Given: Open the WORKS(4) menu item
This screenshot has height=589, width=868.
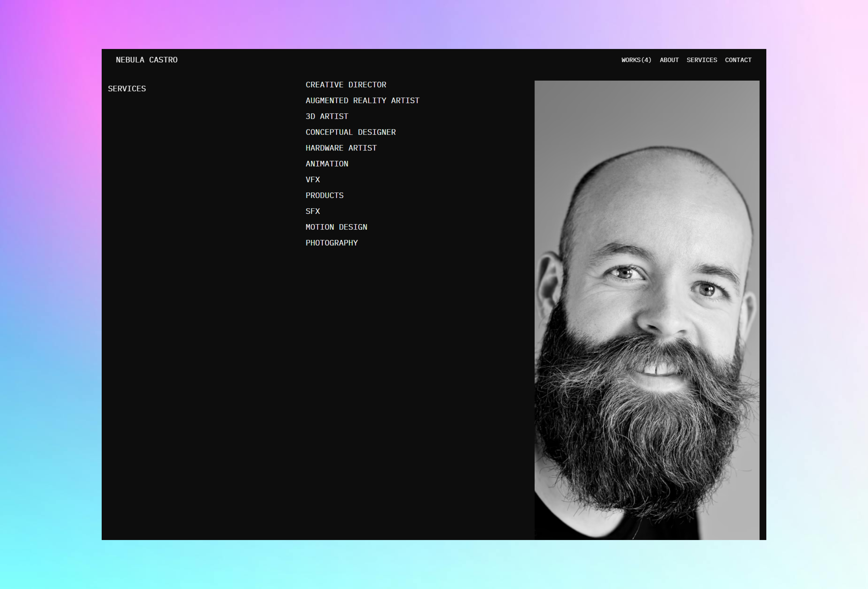Looking at the screenshot, I should point(636,60).
